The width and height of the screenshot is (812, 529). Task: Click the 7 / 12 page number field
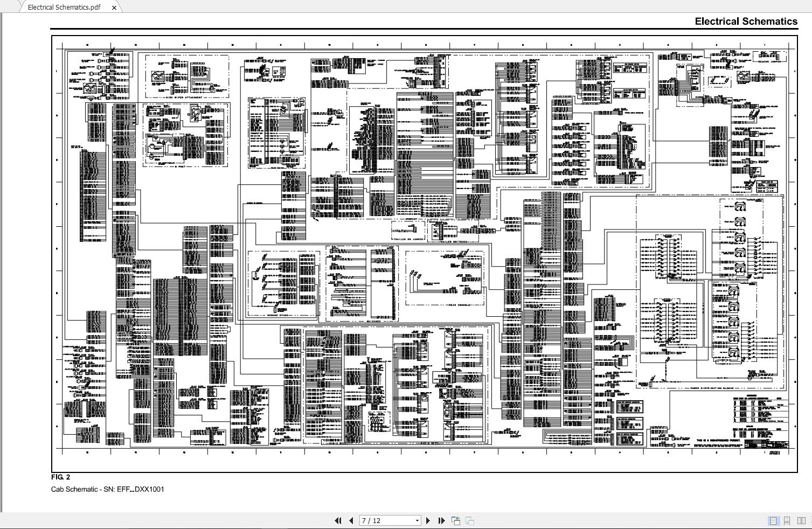(x=385, y=520)
